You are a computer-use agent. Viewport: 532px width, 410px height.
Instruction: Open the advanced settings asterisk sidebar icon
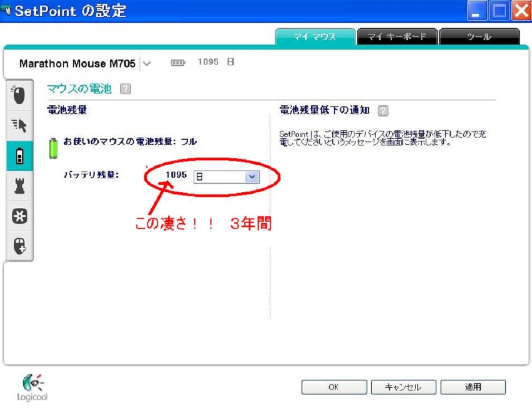click(x=19, y=216)
